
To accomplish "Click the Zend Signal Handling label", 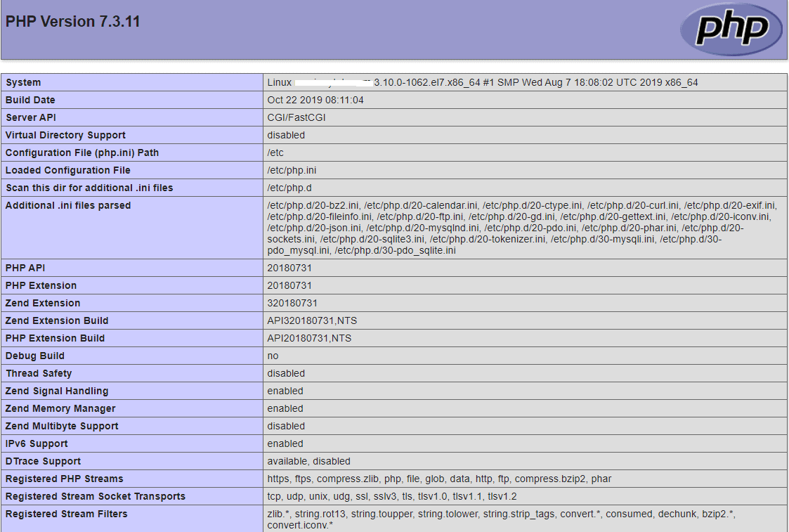I will coord(57,391).
